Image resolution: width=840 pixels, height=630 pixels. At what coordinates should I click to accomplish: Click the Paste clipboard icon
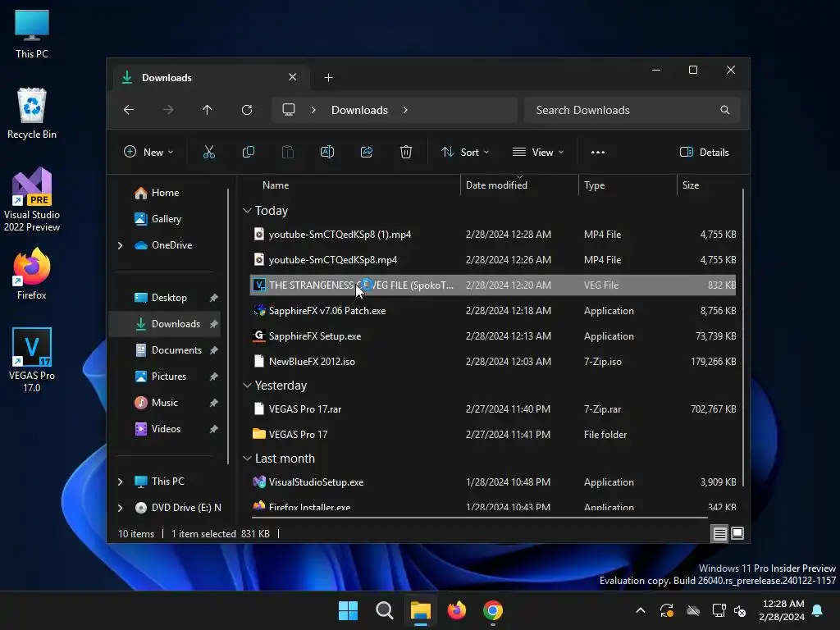click(288, 152)
